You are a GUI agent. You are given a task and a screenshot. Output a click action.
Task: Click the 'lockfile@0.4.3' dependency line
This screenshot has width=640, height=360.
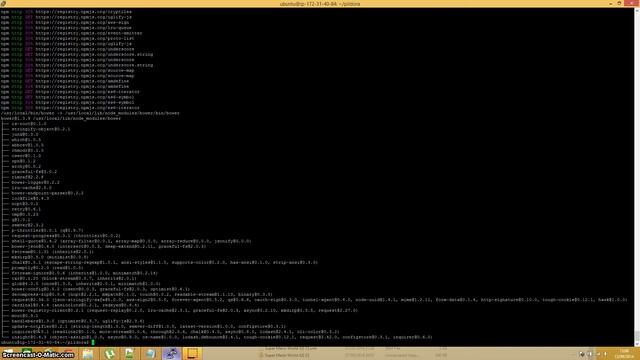pyautogui.click(x=30, y=198)
